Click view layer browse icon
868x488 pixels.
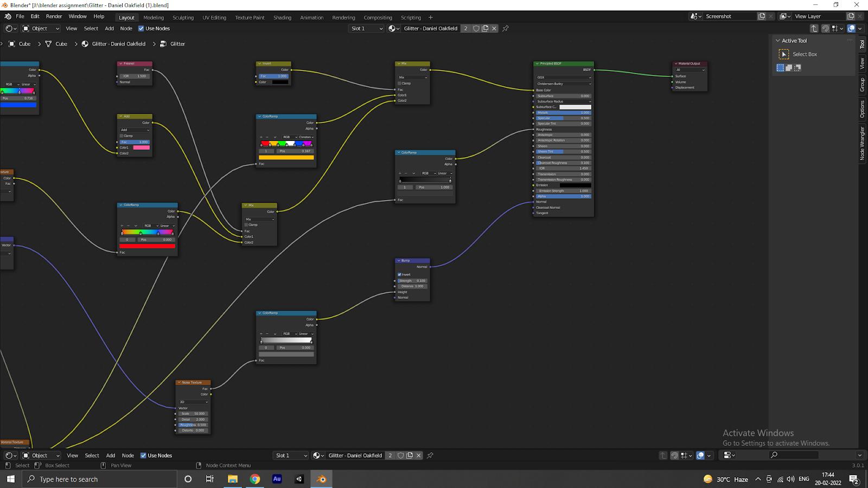pos(785,16)
